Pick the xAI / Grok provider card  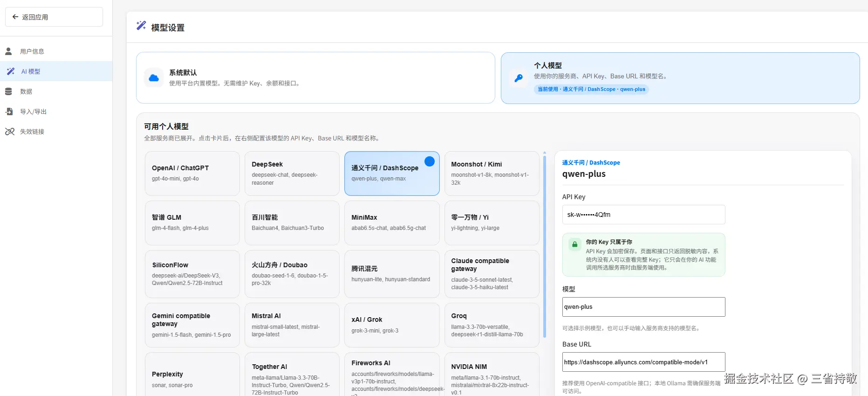pos(392,325)
